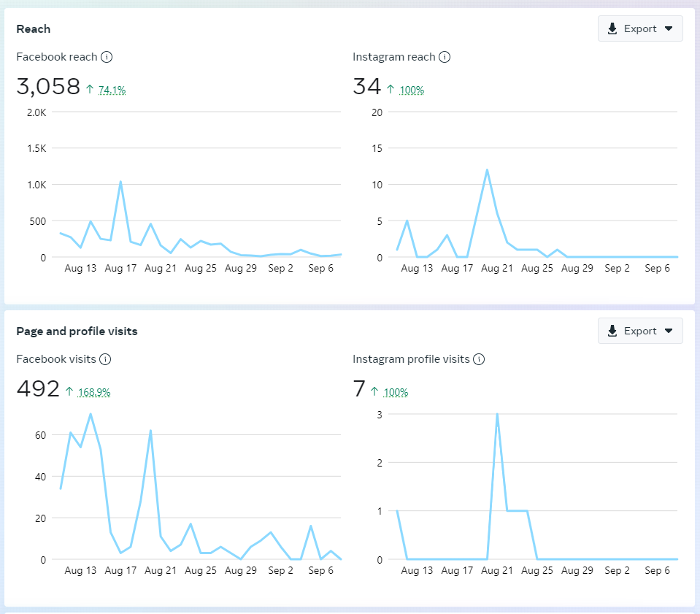Screen dimensions: 700x614
Task: Open the 100% link under Instagram profile visits
Action: (396, 392)
